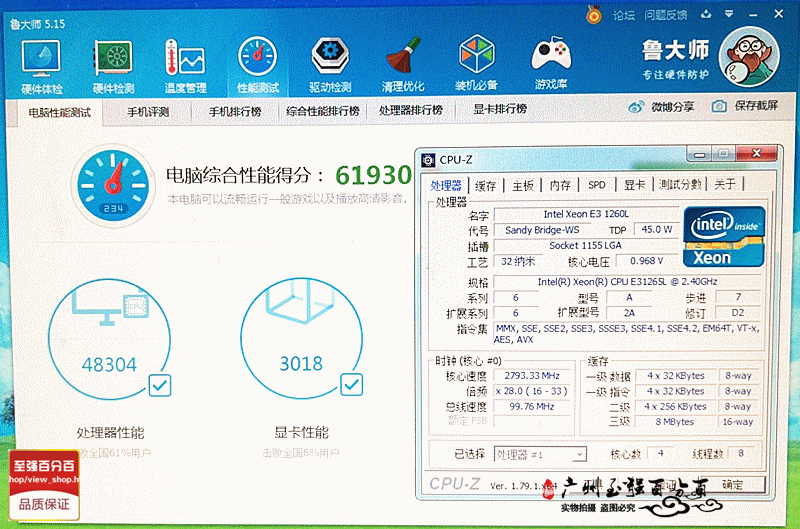Click 规格 field Xeon CPU E31265L
Screen dimensions: 800x529
[627, 282]
